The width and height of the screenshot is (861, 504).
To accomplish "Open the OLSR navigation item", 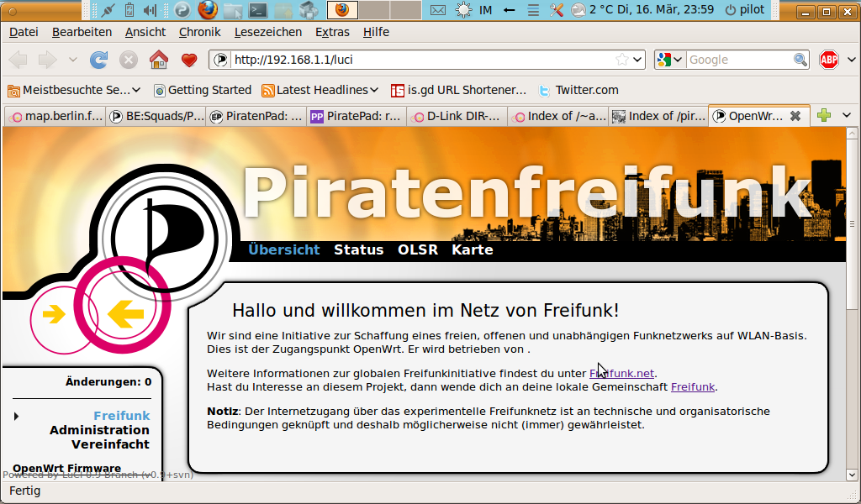I will (x=418, y=249).
